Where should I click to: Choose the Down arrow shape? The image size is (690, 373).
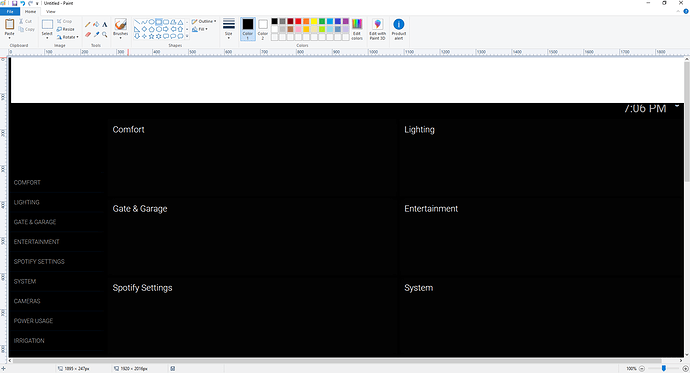[x=137, y=36]
